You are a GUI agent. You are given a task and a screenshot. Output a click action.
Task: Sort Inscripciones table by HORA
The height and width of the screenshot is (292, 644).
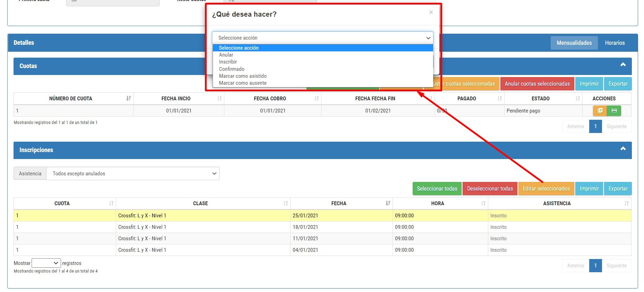point(440,203)
